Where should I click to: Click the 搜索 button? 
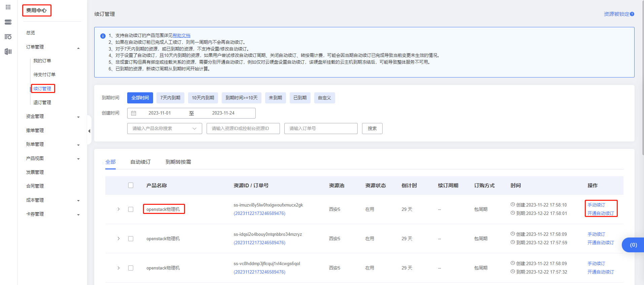pyautogui.click(x=372, y=128)
